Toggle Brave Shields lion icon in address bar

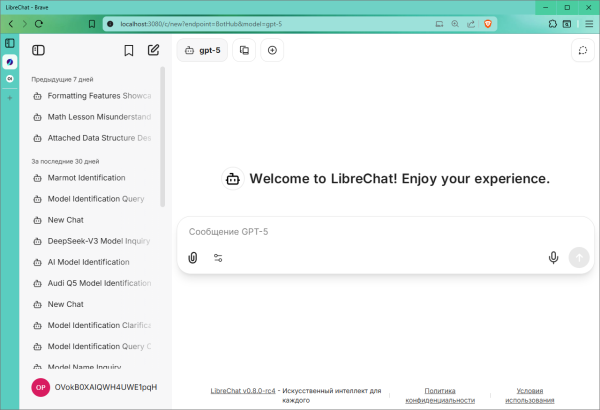point(488,22)
